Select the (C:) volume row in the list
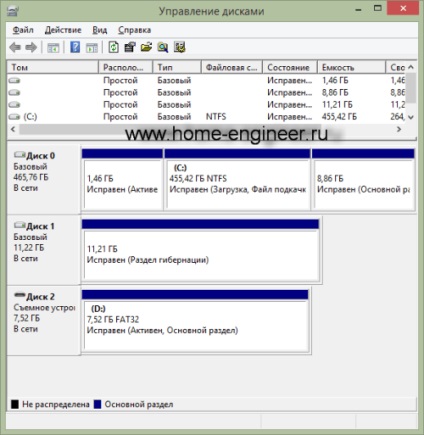Image resolution: width=424 pixels, height=435 pixels. 207,117
